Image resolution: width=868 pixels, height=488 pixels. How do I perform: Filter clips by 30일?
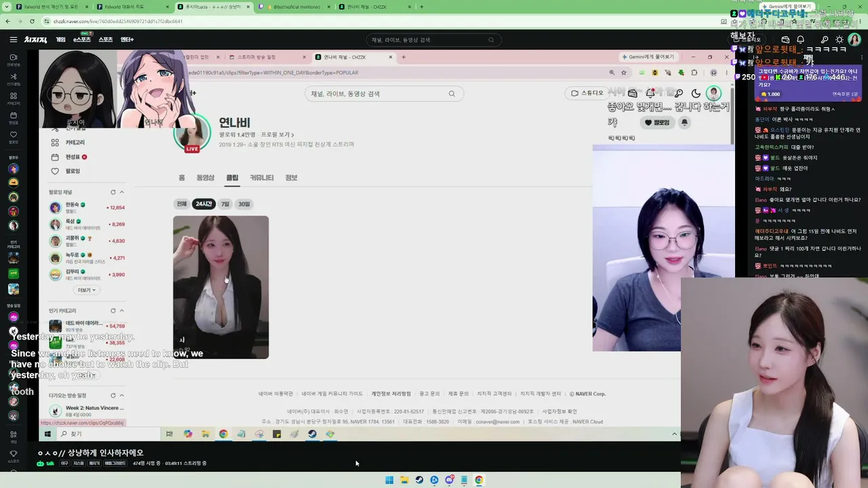click(x=244, y=204)
